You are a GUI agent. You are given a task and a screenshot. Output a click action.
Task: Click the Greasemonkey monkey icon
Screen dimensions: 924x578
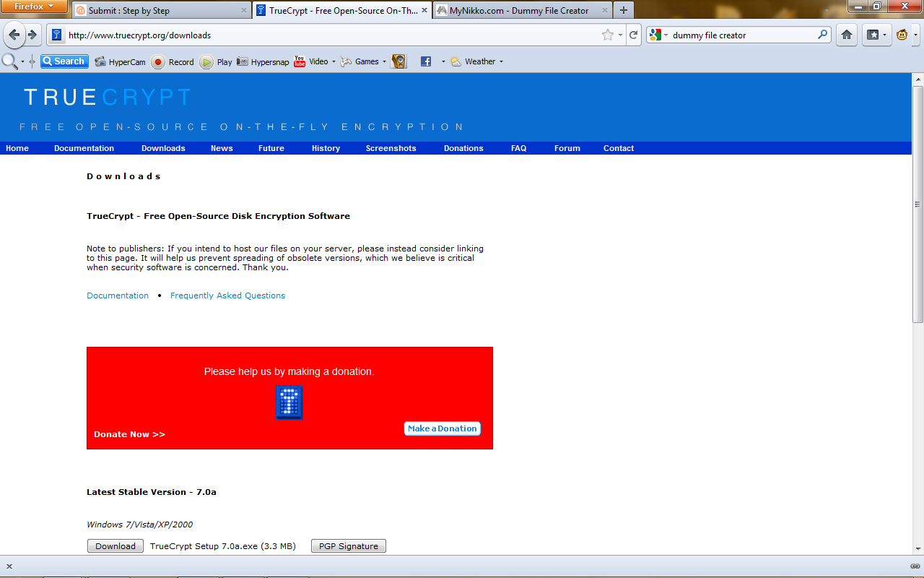(x=902, y=35)
